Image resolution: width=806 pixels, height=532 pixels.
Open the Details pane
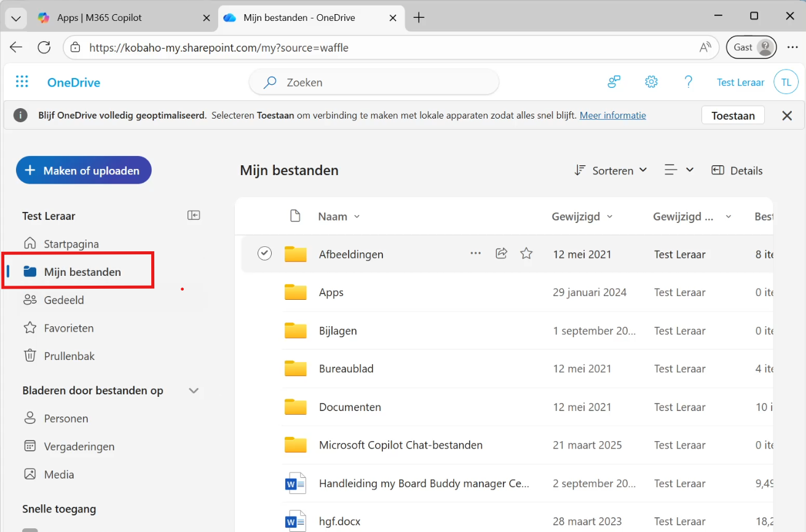[x=737, y=171]
